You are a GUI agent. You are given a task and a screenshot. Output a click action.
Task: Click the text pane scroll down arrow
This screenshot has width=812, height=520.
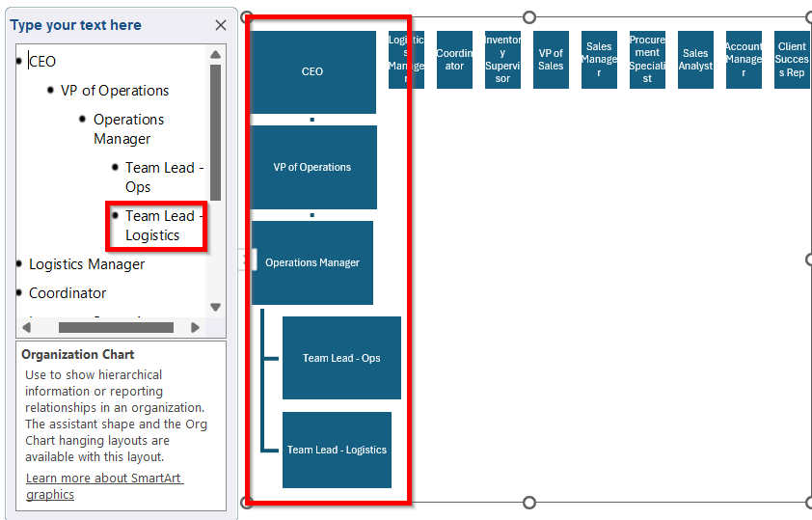215,307
